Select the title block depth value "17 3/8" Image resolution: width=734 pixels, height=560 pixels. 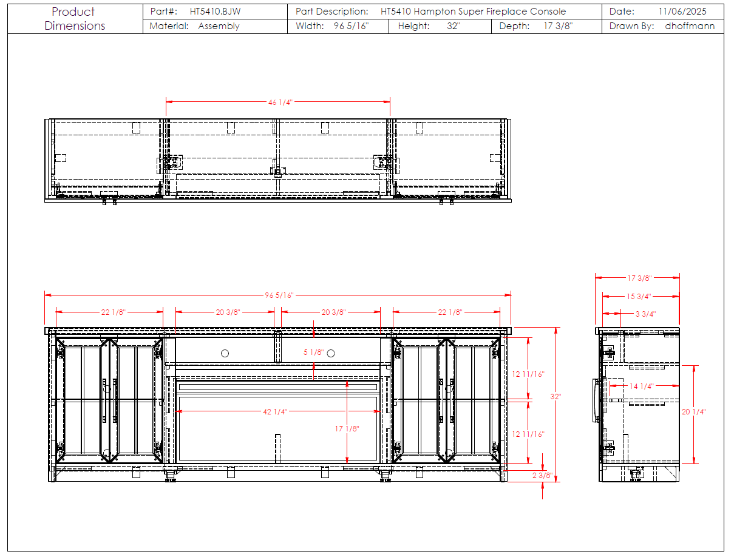pyautogui.click(x=559, y=26)
